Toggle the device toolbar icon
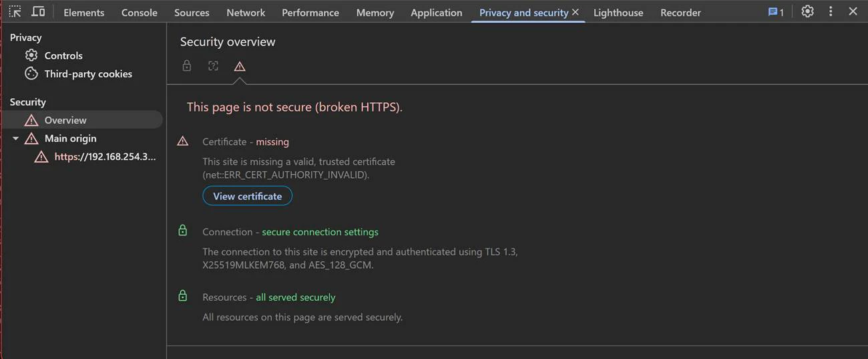This screenshot has height=359, width=868. pos(38,12)
